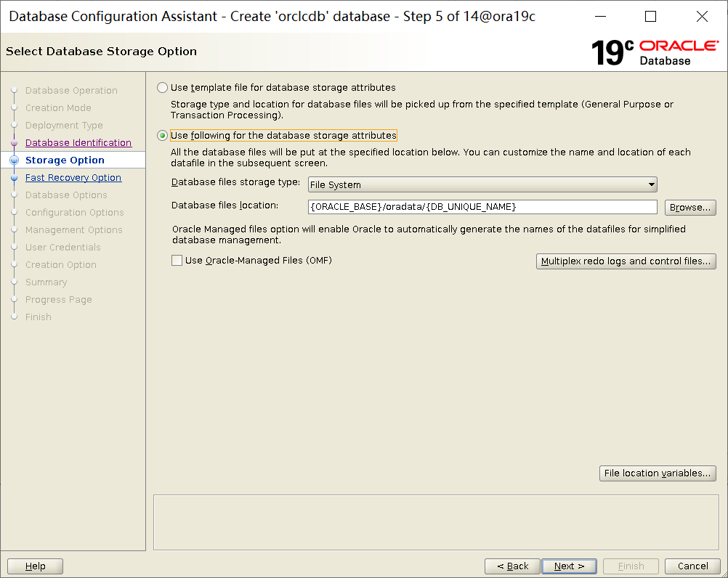
Task: Click the Database files location field
Action: coord(482,207)
